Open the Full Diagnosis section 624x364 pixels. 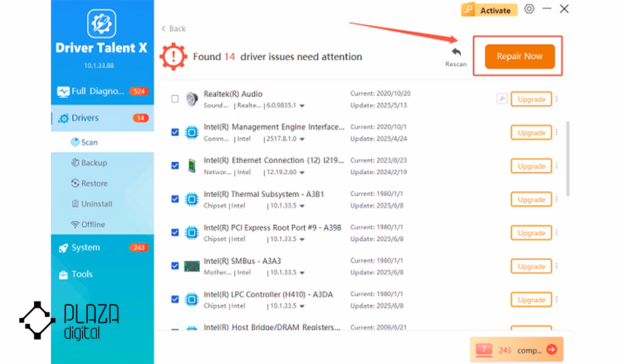pyautogui.click(x=102, y=92)
